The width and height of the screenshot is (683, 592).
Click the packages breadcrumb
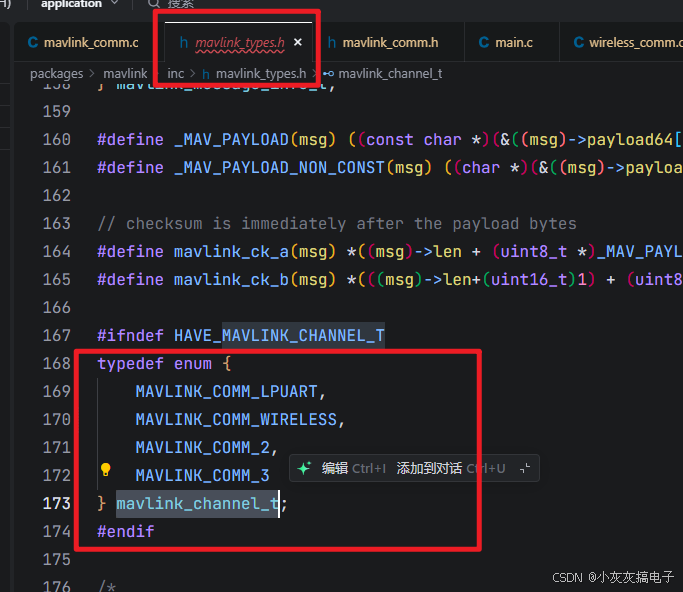[56, 74]
